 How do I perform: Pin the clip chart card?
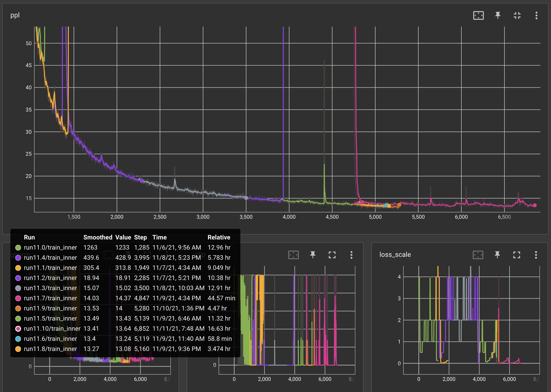(x=313, y=255)
